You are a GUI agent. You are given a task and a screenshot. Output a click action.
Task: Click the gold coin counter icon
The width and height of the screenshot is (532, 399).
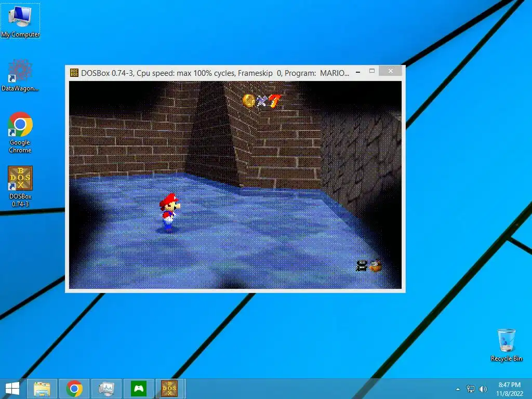pyautogui.click(x=249, y=101)
